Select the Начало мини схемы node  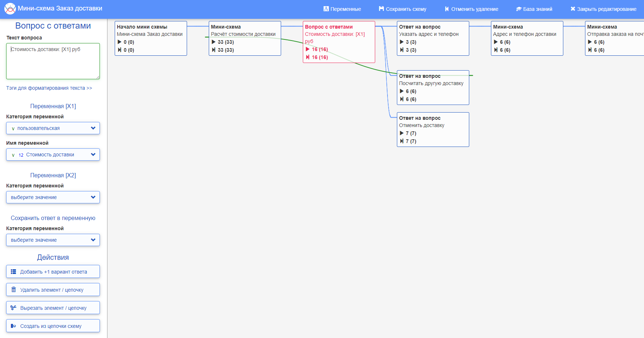point(151,38)
